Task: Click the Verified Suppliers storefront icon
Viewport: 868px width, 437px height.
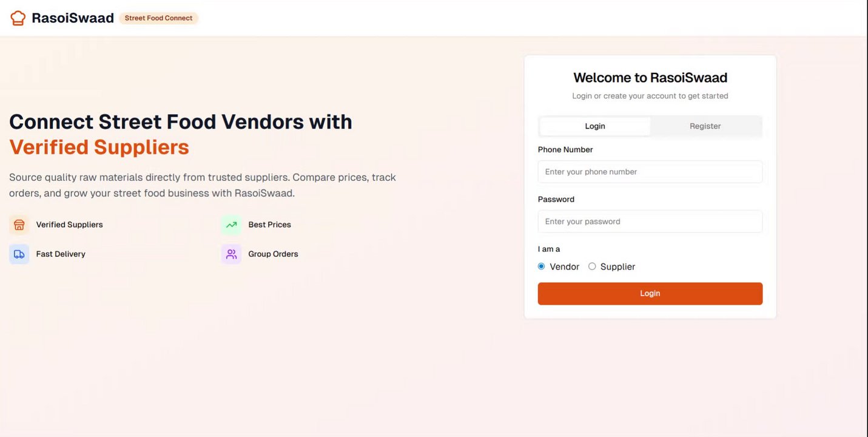Action: pyautogui.click(x=19, y=225)
